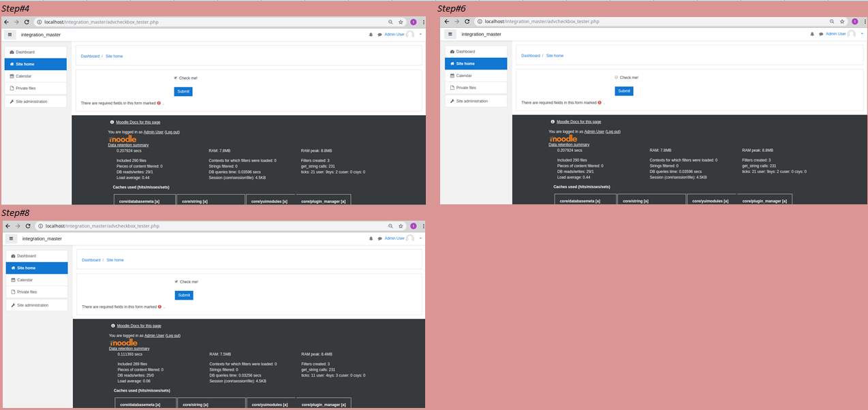
Task: Open Site administration in the Step#4 sidebar
Action: (35, 101)
